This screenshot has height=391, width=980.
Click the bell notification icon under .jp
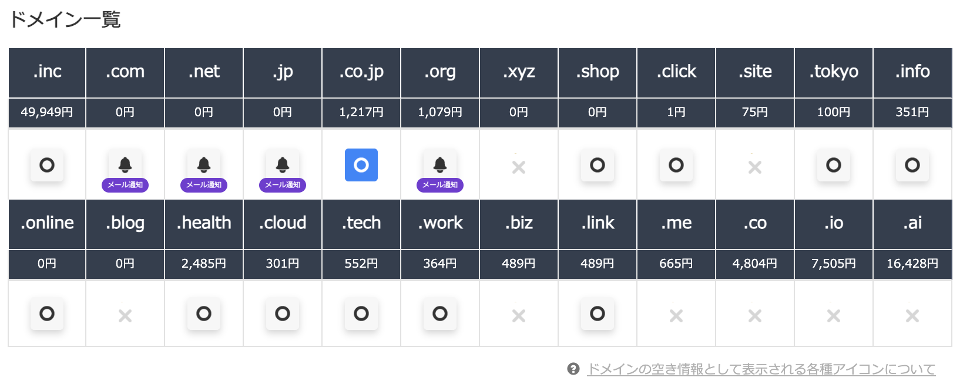pos(283,165)
